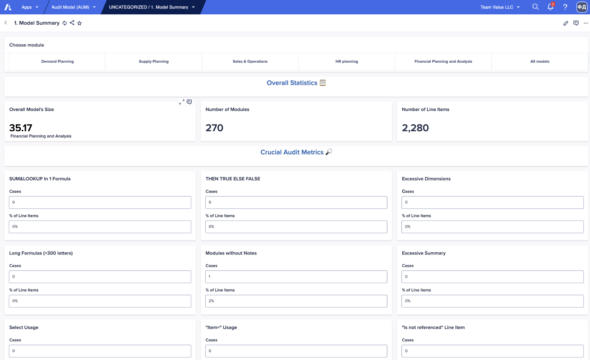Click the Anaplan logo in top bar
The height and width of the screenshot is (360, 590).
(8, 7)
